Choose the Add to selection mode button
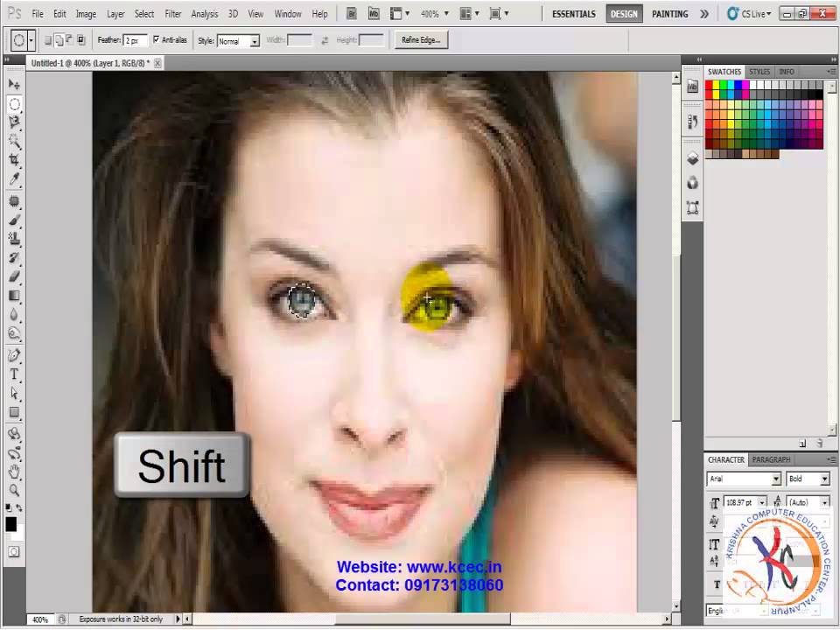This screenshot has height=630, width=840. pyautogui.click(x=59, y=39)
